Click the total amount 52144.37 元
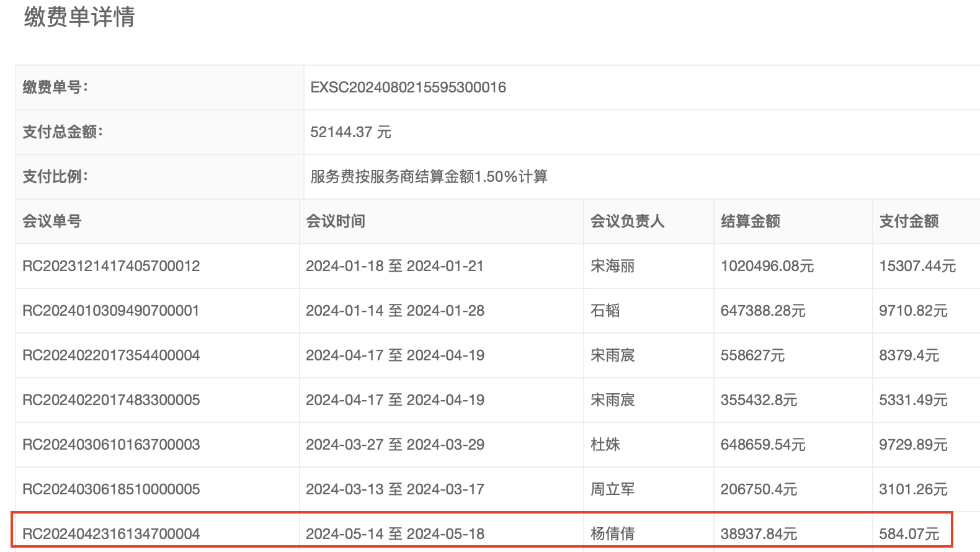This screenshot has height=552, width=980. (x=350, y=132)
